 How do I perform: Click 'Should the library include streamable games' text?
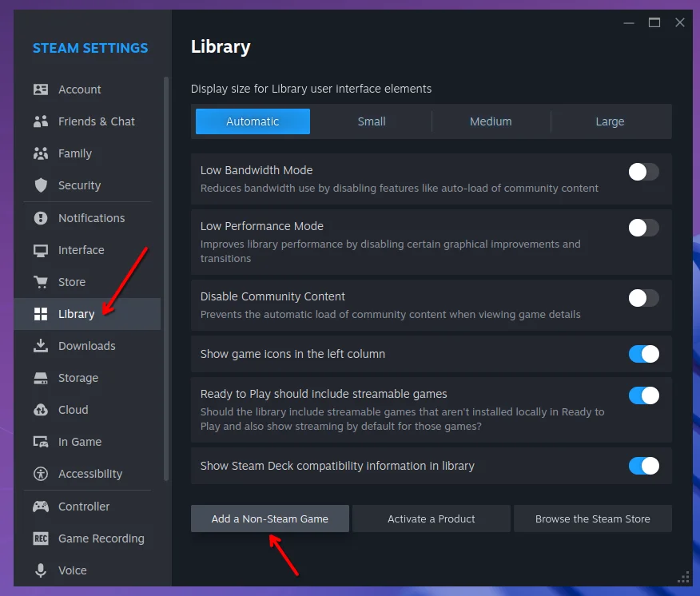point(402,419)
